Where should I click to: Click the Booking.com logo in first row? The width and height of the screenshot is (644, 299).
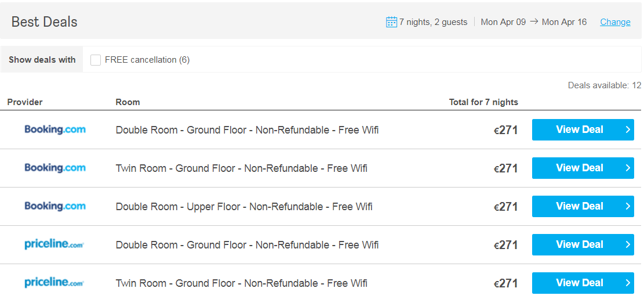55,129
